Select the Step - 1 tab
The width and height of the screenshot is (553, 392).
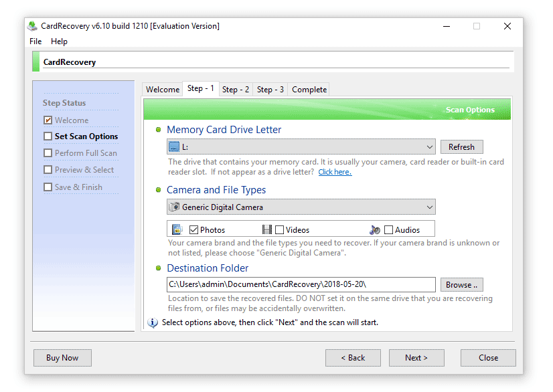(201, 88)
